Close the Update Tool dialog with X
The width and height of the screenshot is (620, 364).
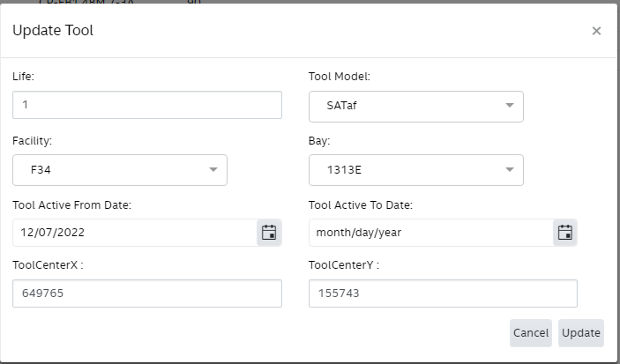pos(596,31)
